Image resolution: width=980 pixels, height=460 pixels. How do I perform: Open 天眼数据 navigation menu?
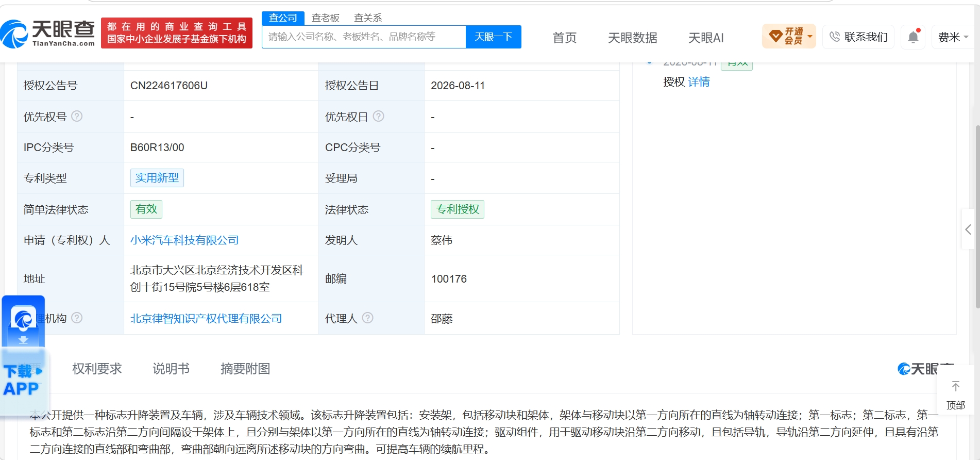click(632, 38)
